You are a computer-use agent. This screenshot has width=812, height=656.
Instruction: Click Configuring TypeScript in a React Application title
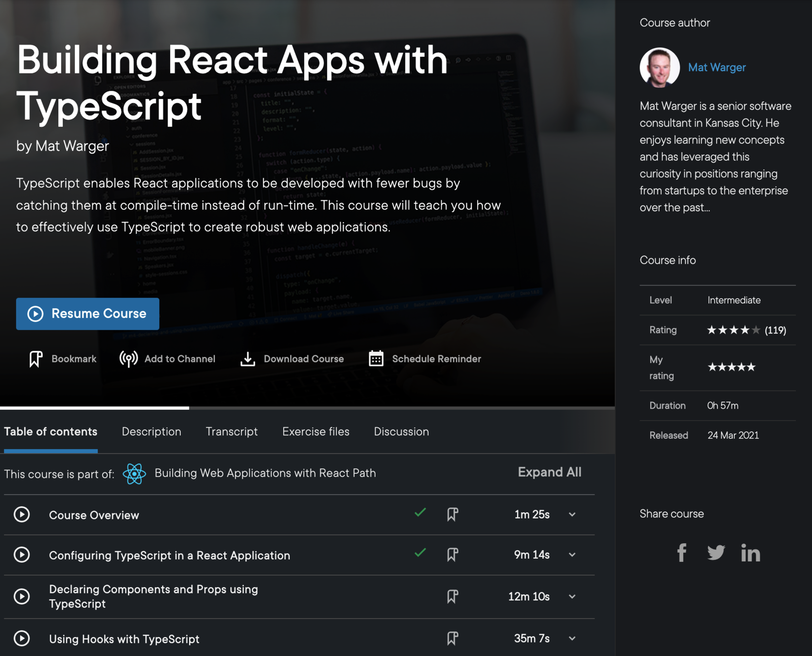pyautogui.click(x=170, y=555)
